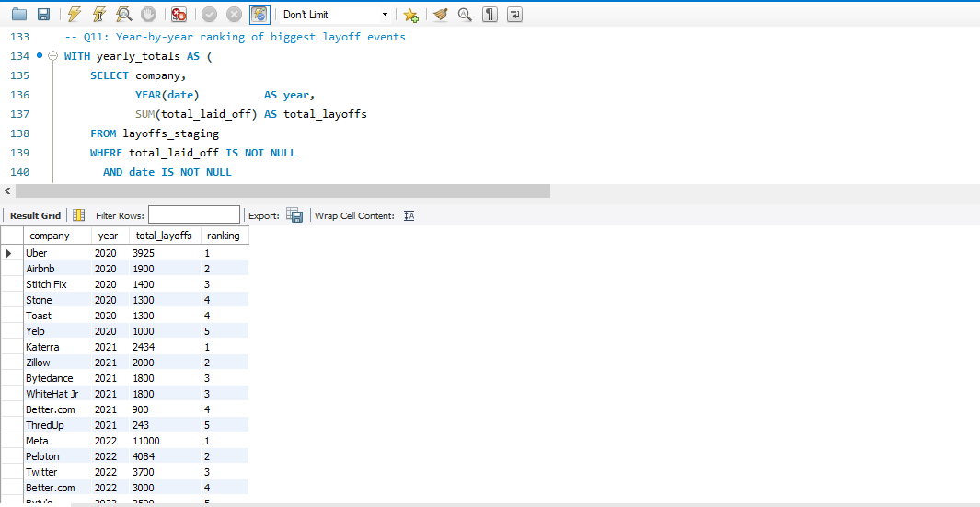Image resolution: width=980 pixels, height=507 pixels.
Task: Export recordset with grid-disk icon
Action: [x=294, y=215]
